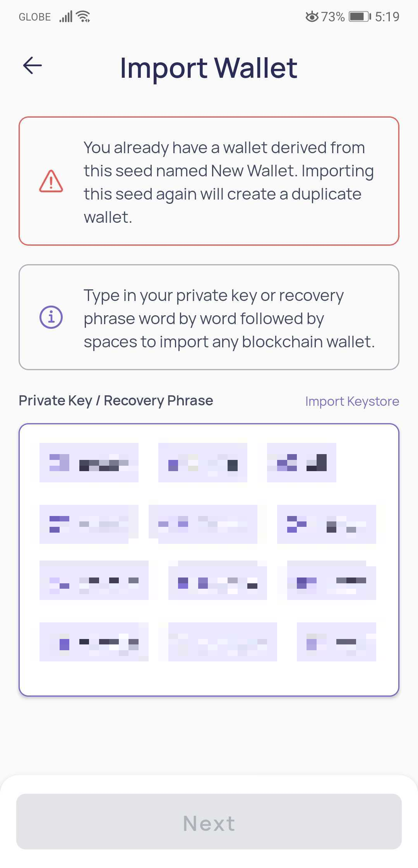Tap the eye comfort status icon
The width and height of the screenshot is (418, 868).
[312, 17]
